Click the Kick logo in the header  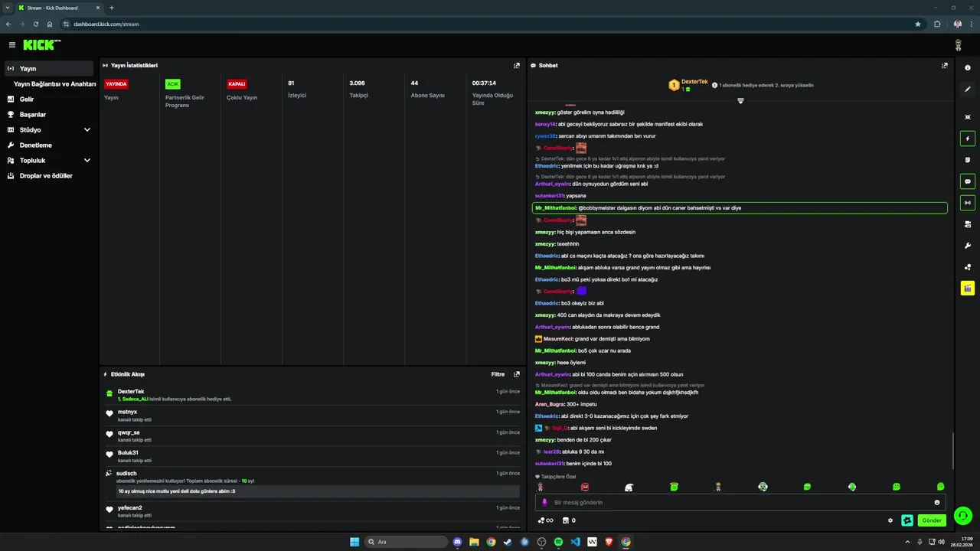tap(40, 45)
